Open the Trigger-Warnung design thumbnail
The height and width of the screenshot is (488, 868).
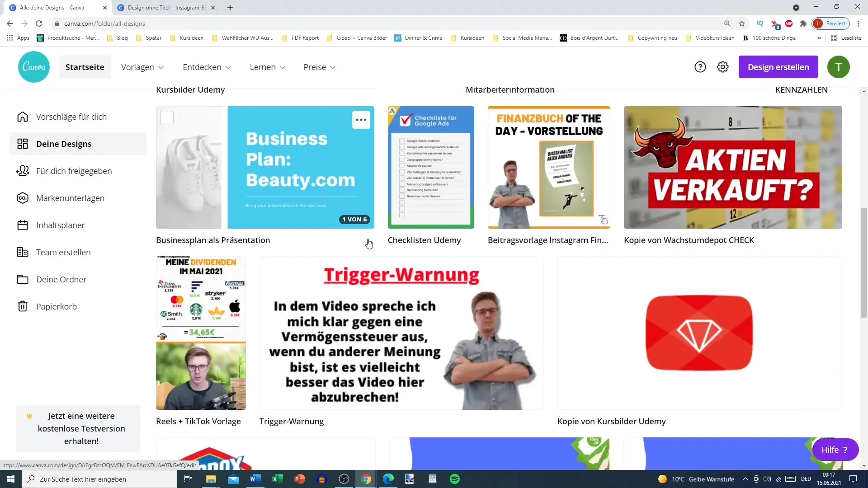(401, 333)
